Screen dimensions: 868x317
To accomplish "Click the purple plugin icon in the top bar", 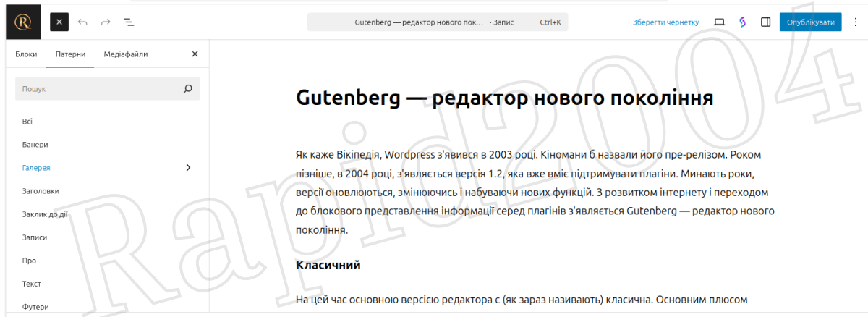I will [742, 22].
